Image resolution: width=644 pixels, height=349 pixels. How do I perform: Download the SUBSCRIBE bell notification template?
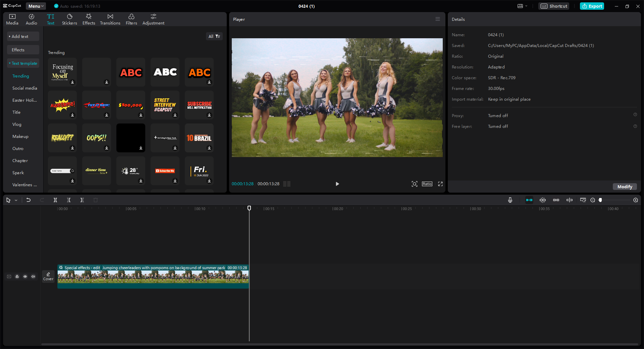pos(209,115)
